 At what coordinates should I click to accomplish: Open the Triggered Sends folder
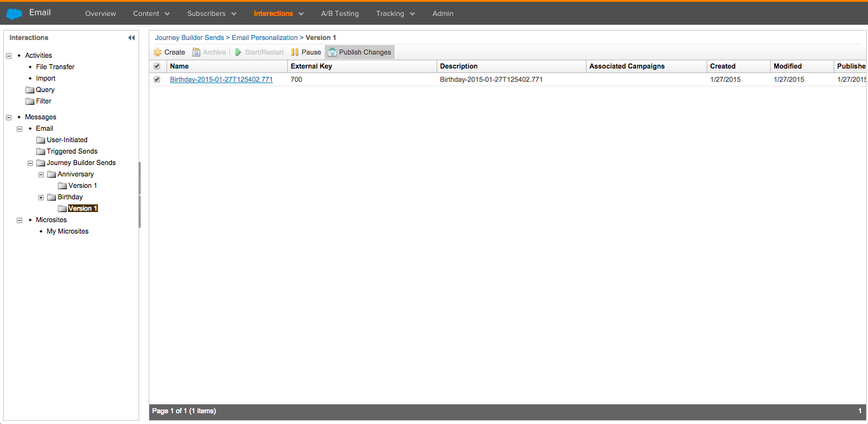coord(71,151)
